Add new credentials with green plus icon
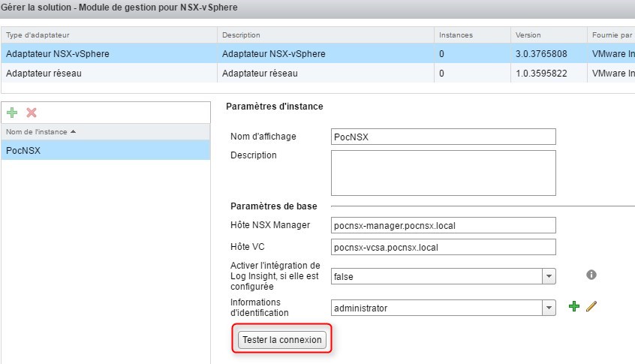The width and height of the screenshot is (635, 364). (x=573, y=307)
